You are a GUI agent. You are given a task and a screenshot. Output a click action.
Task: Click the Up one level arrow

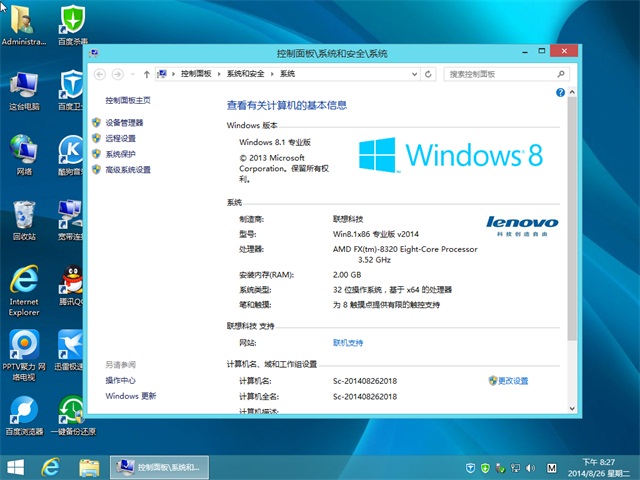click(147, 74)
